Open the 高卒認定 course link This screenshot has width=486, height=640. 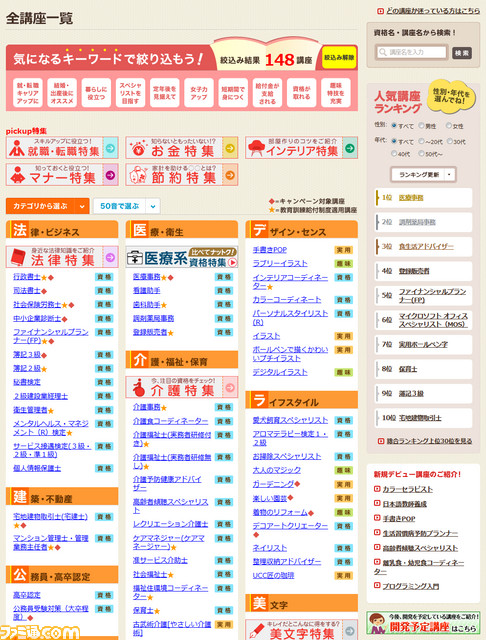27,595
